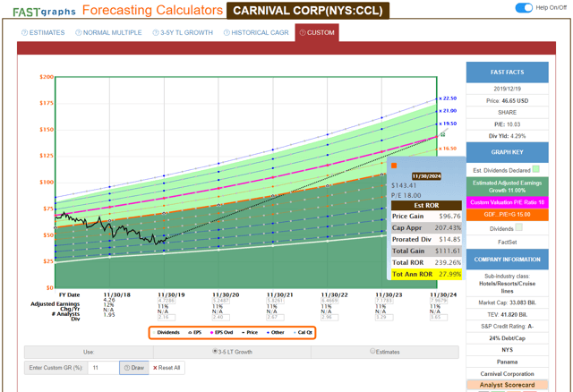Click green Estimated Adjusted Earnings Growth swatch
Screen dimensions: 573x392
pos(508,187)
